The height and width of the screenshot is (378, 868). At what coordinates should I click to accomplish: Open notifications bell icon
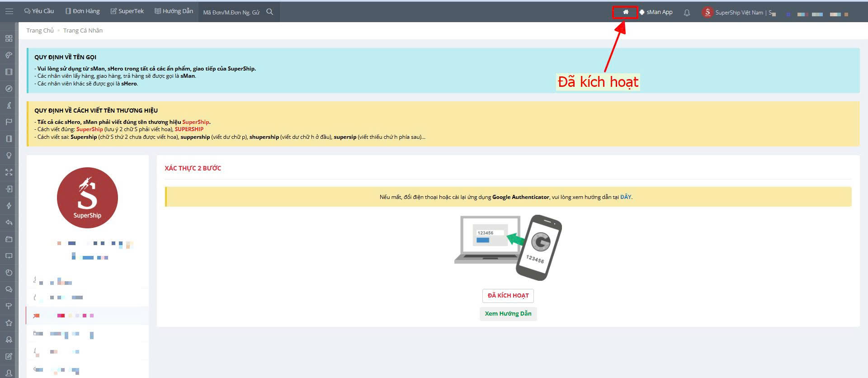point(687,13)
